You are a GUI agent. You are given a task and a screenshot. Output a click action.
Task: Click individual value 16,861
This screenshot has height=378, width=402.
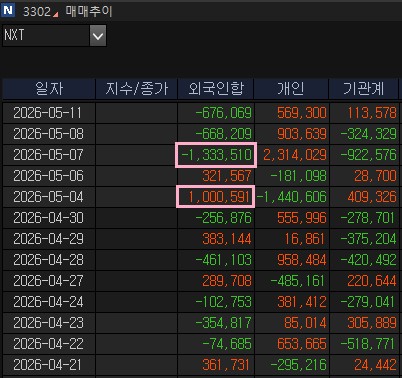tap(304, 239)
